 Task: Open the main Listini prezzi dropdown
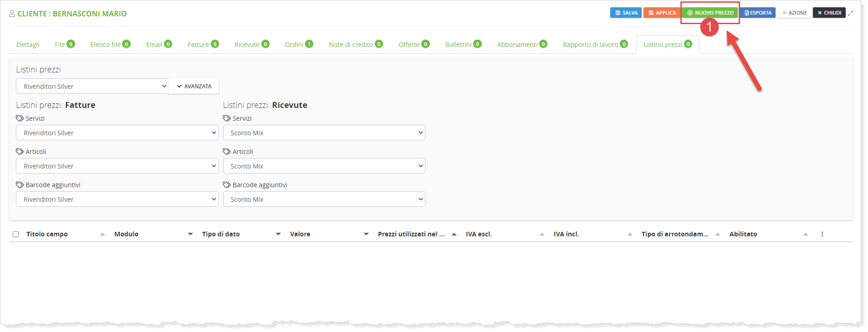tap(92, 87)
